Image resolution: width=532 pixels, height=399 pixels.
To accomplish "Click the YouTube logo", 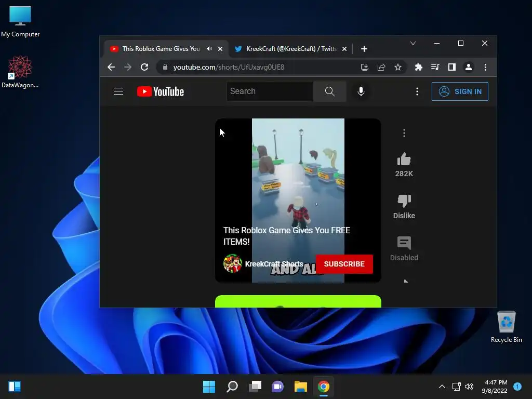I will (x=161, y=91).
